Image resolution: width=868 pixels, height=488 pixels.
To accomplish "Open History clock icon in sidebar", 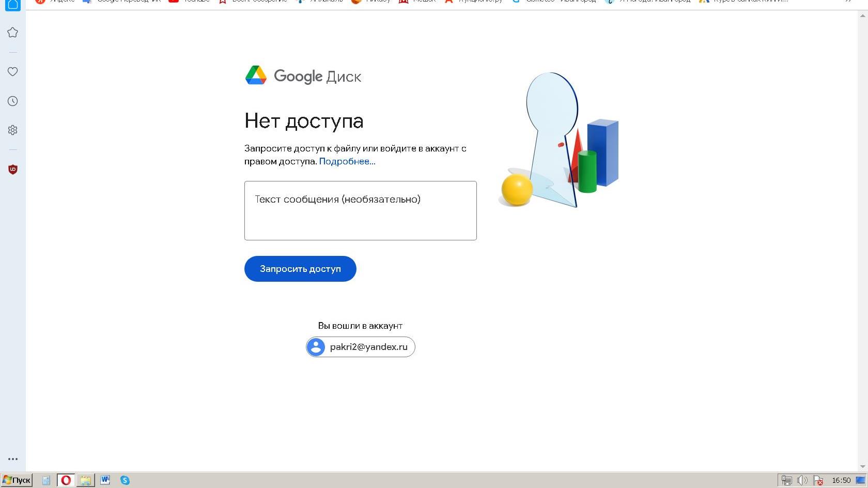I will click(x=13, y=101).
